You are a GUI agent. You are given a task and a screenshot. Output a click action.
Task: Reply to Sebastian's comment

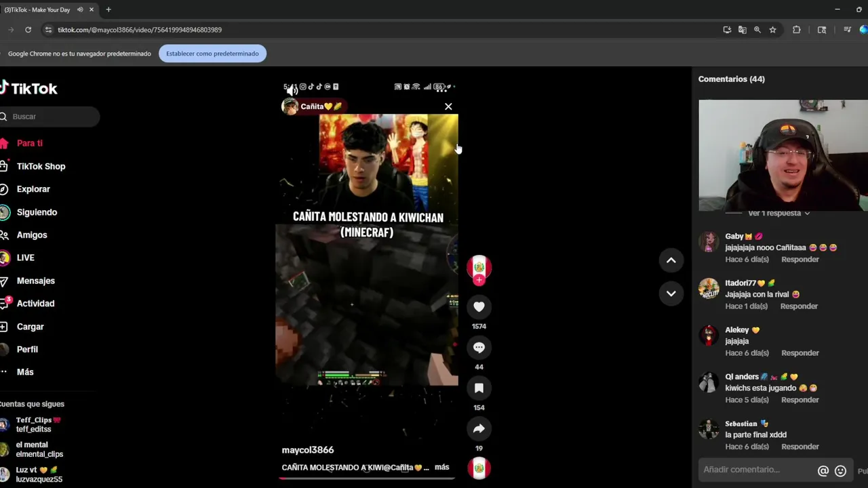point(800,447)
